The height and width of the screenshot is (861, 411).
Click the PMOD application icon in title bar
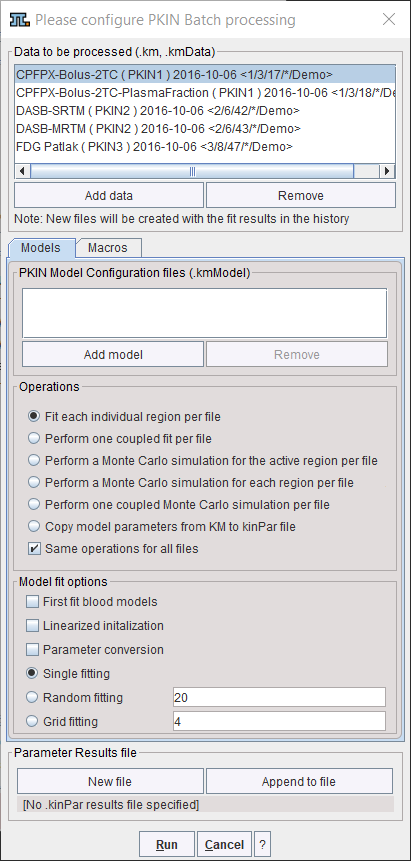(20, 20)
